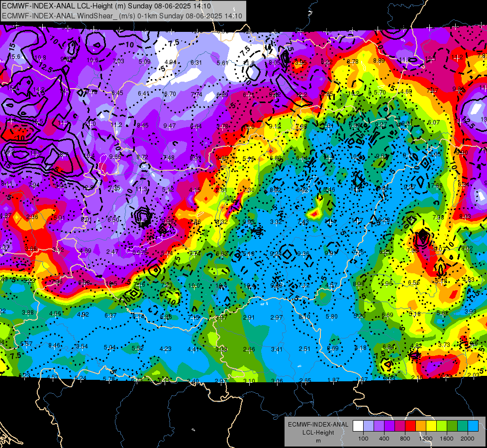Click the wind shear value 5.80

pyautogui.click(x=332, y=317)
